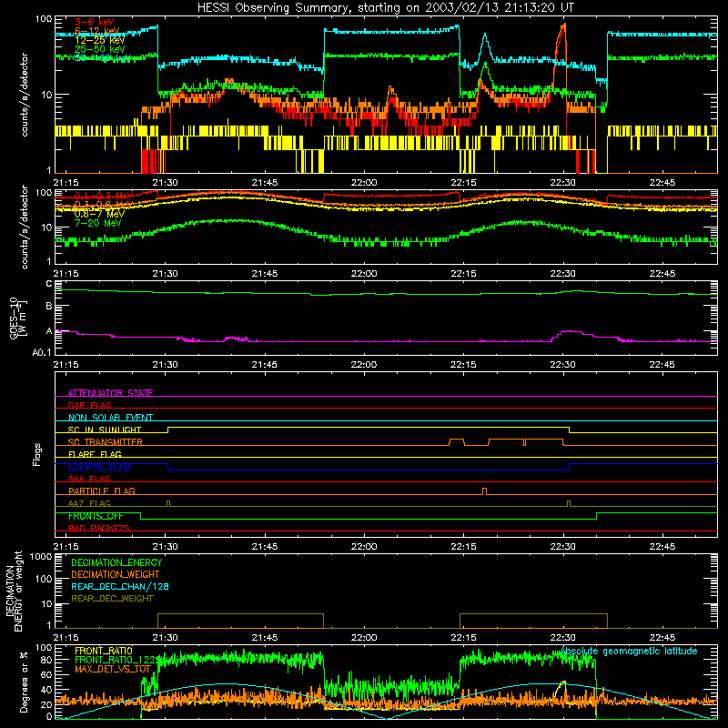
Task: Select the SAA_FLAG label
Action: (89, 479)
